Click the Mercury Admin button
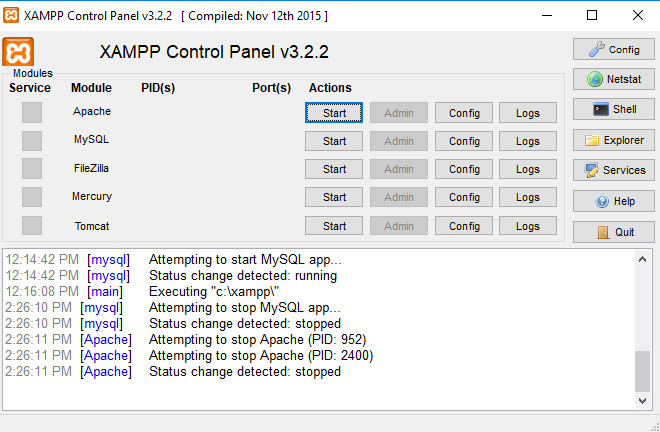660x432 pixels. 399,197
